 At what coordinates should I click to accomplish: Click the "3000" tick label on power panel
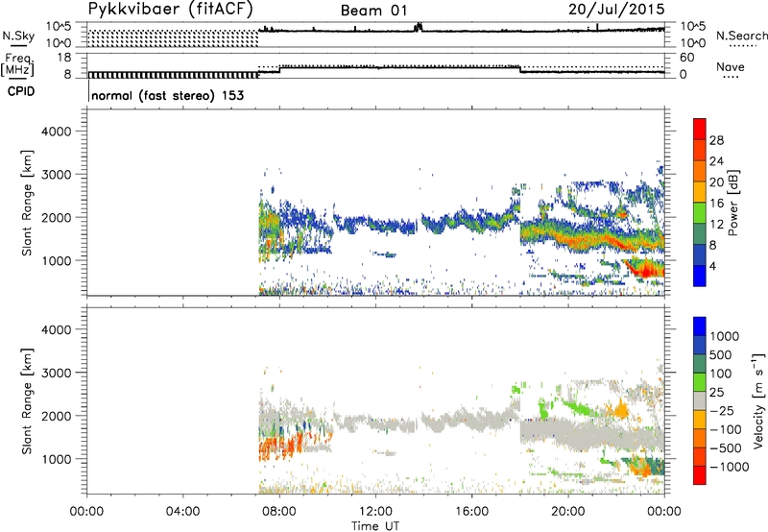tap(56, 175)
